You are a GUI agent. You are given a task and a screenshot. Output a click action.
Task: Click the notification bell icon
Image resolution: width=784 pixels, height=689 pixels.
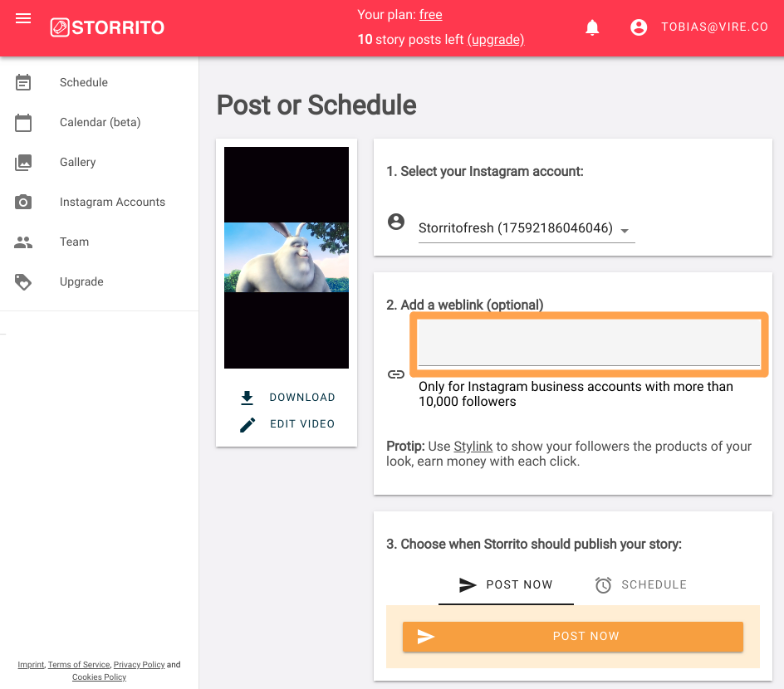tap(592, 27)
